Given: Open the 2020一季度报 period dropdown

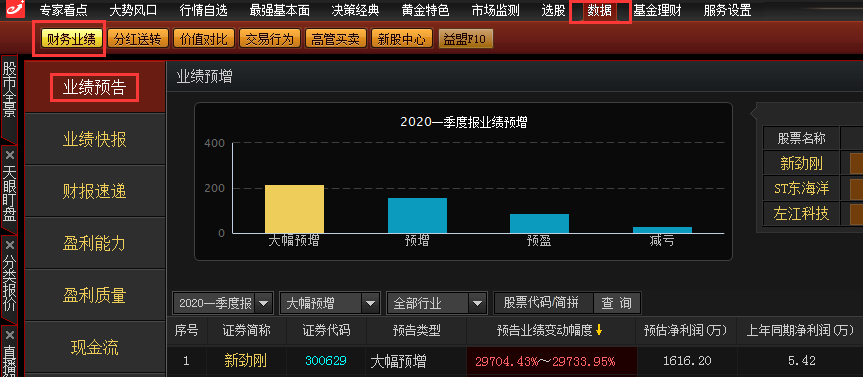Looking at the screenshot, I should coord(264,303).
